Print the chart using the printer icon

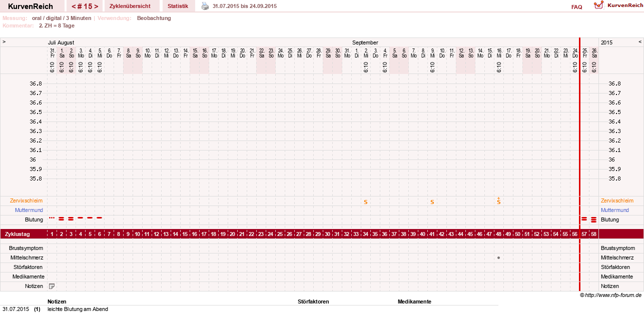(x=205, y=6)
